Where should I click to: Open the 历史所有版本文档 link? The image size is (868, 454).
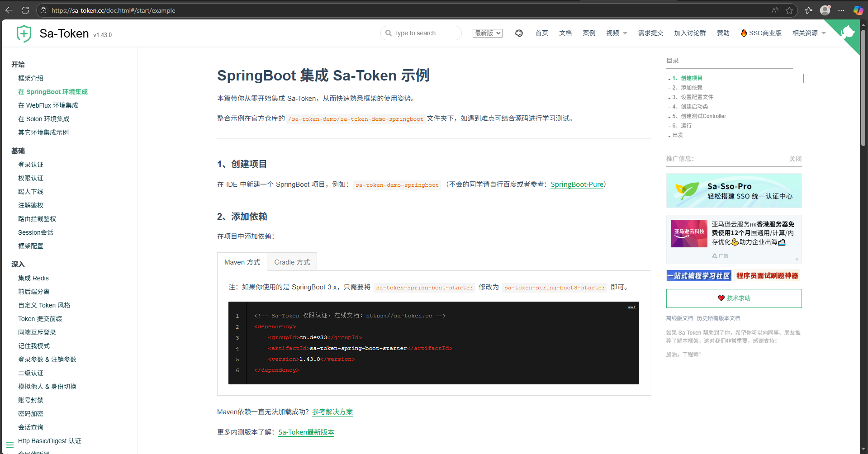point(718,318)
